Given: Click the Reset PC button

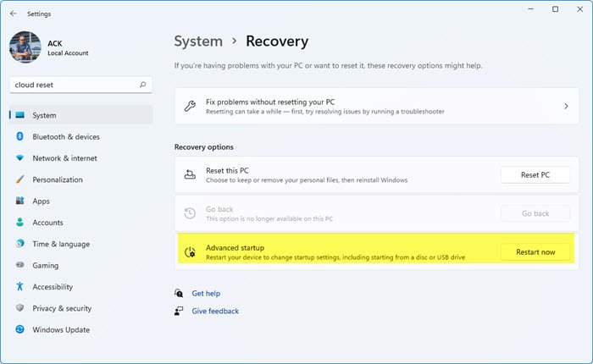Looking at the screenshot, I should click(535, 175).
